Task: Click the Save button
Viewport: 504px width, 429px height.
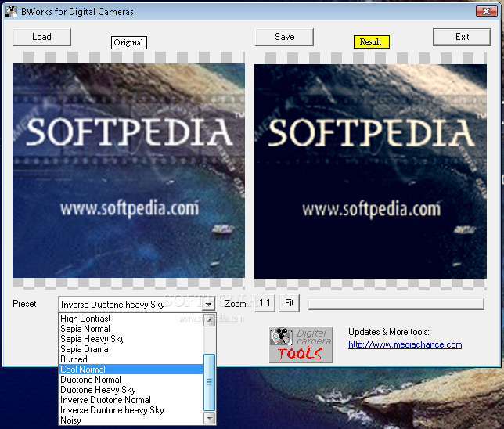Action: tap(284, 37)
